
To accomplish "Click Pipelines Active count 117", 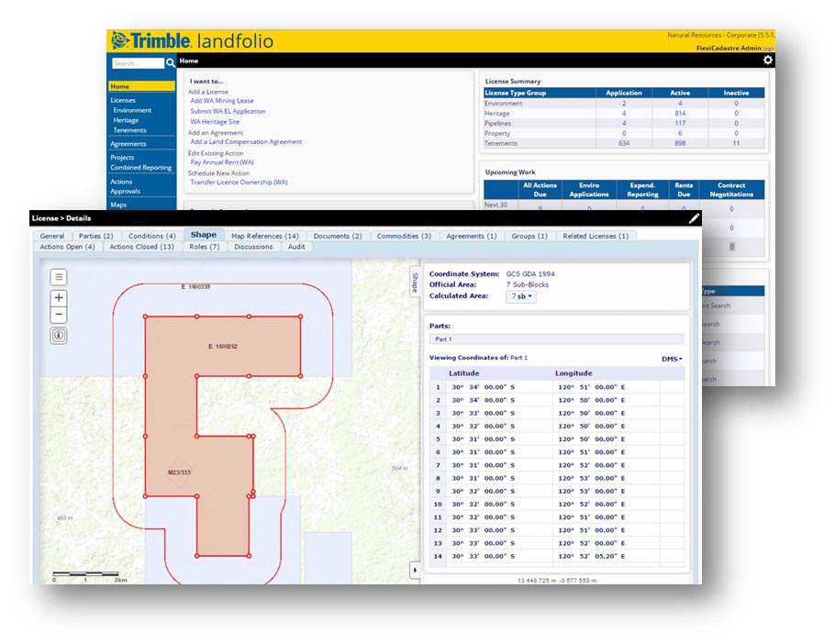I will [x=680, y=123].
